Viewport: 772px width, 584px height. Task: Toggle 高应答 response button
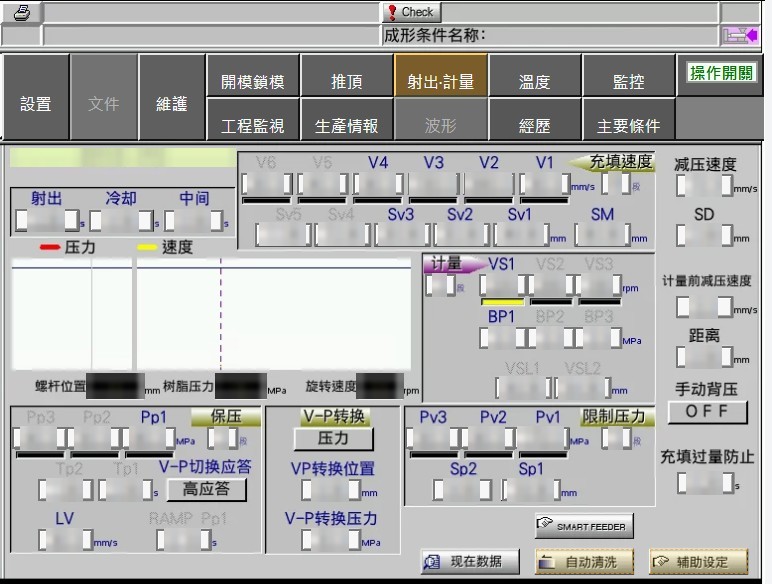click(207, 489)
